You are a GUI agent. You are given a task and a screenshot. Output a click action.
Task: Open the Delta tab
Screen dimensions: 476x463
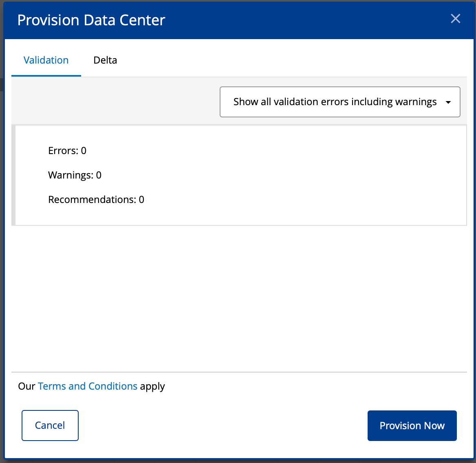click(x=105, y=60)
